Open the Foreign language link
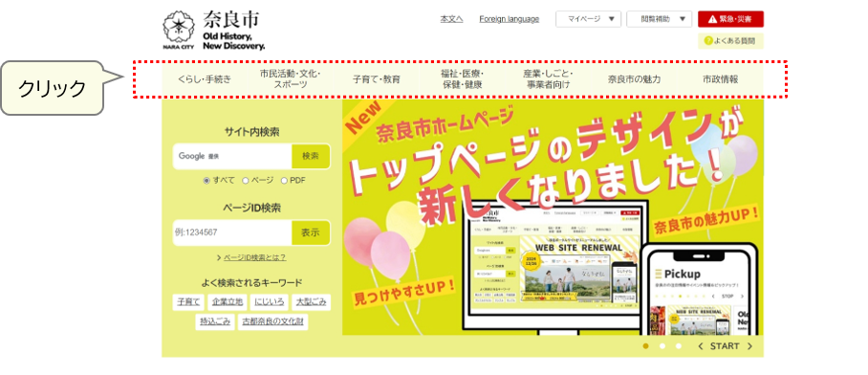Screen dimensions: 868x375 (x=509, y=19)
